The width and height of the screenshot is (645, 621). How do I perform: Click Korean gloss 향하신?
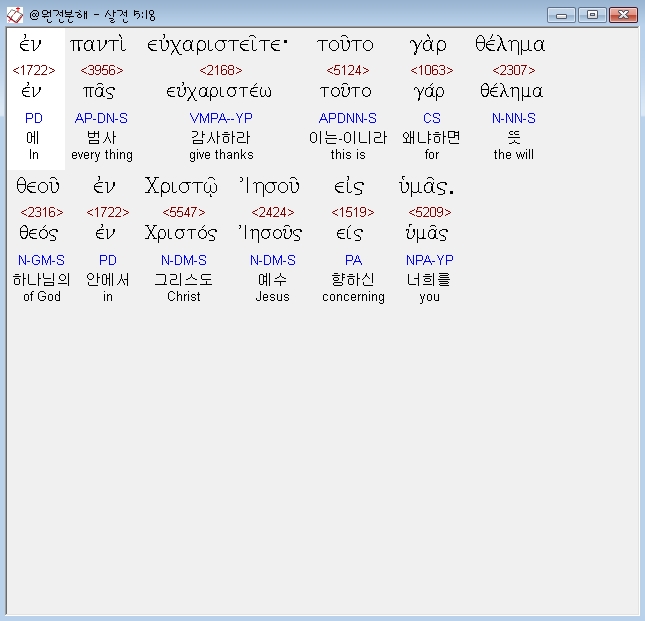[353, 280]
